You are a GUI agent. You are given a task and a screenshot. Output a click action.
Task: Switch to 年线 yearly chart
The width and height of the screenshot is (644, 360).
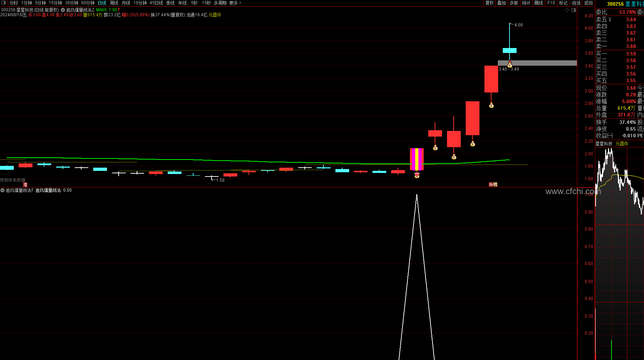[x=183, y=3]
